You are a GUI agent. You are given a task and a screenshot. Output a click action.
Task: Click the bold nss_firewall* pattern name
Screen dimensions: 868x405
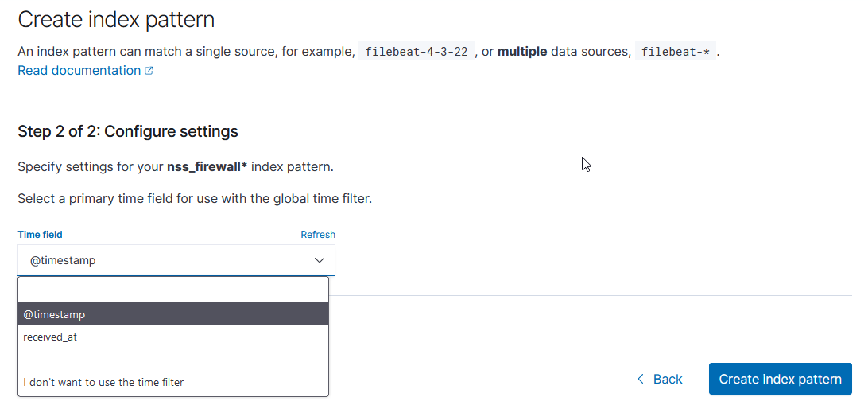pyautogui.click(x=207, y=167)
